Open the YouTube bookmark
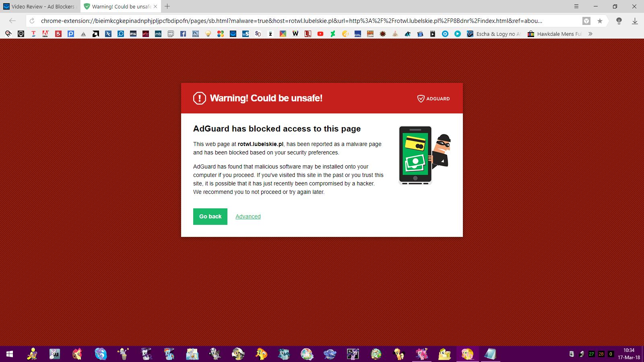The height and width of the screenshot is (362, 644). click(320, 34)
